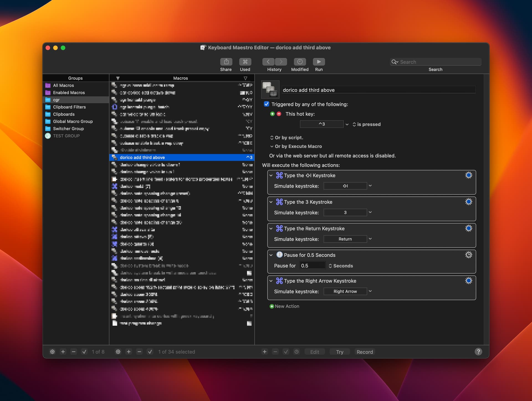Viewport: 532px width, 401px height.
Task: Run the current macro from the toolbar
Action: pyautogui.click(x=319, y=62)
